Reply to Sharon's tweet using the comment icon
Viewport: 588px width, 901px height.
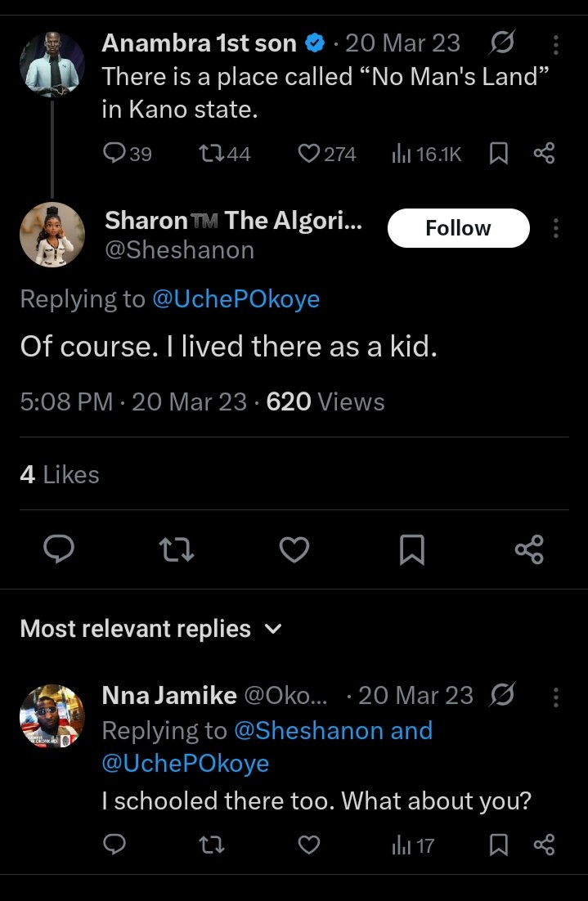tap(59, 550)
